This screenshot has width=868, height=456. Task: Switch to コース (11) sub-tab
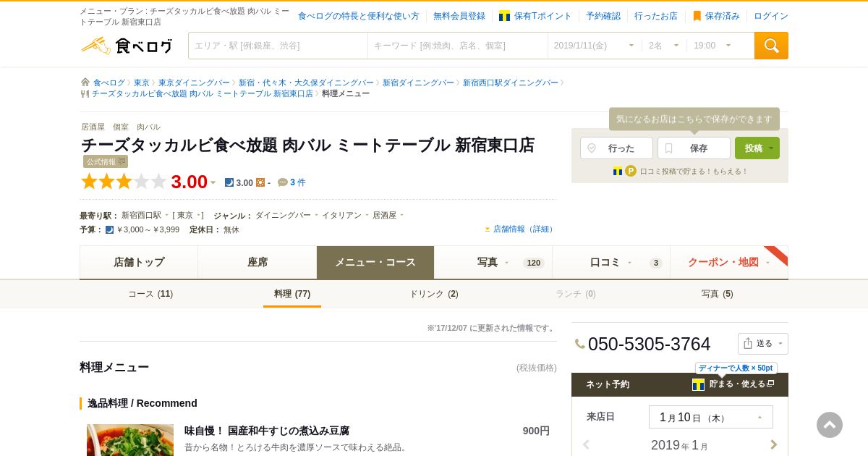coord(150,294)
